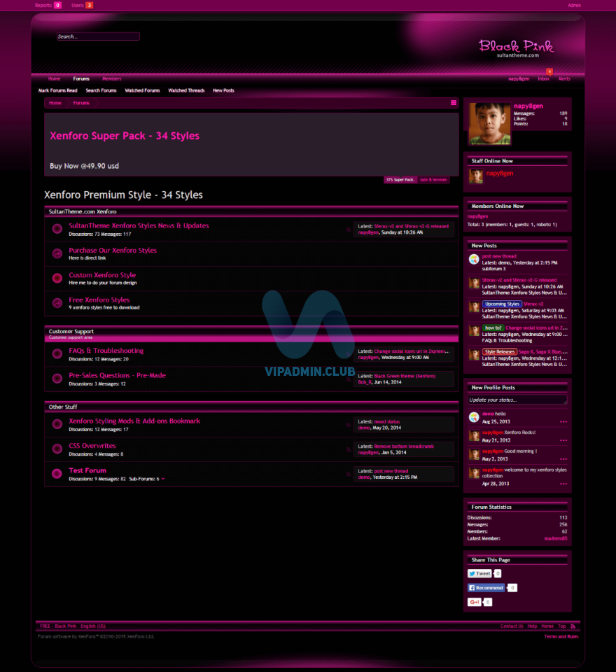
Task: Open the 'FREE - Black Pink' style chooser
Action: (x=58, y=626)
